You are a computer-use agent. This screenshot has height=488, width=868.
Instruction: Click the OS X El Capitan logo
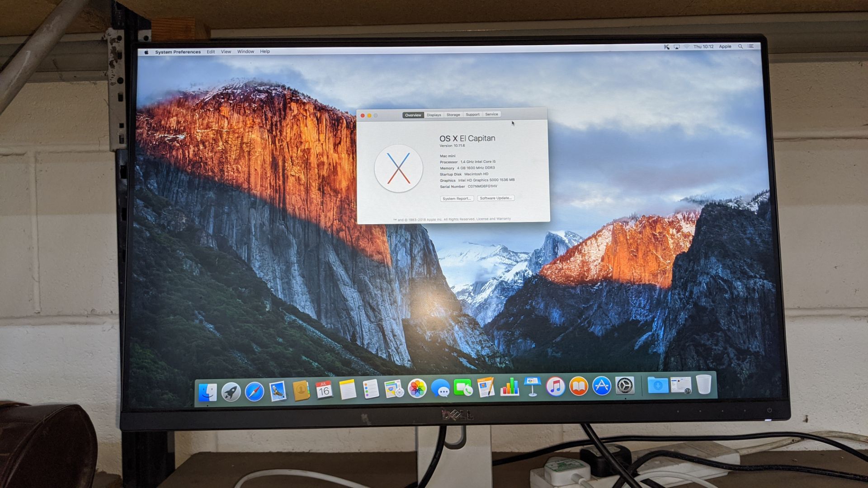398,169
